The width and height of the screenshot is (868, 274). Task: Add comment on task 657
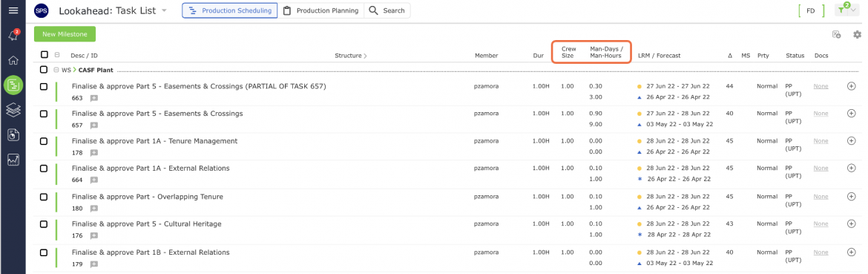pos(94,125)
